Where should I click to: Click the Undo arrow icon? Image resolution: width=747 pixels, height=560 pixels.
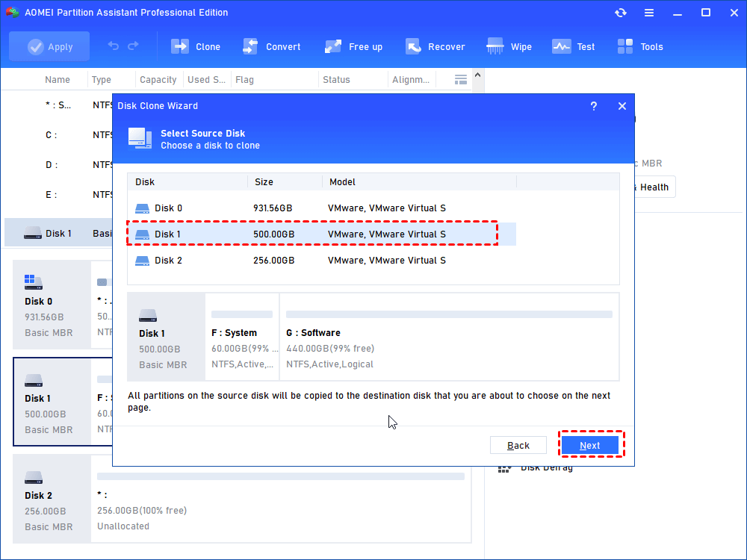tap(114, 46)
